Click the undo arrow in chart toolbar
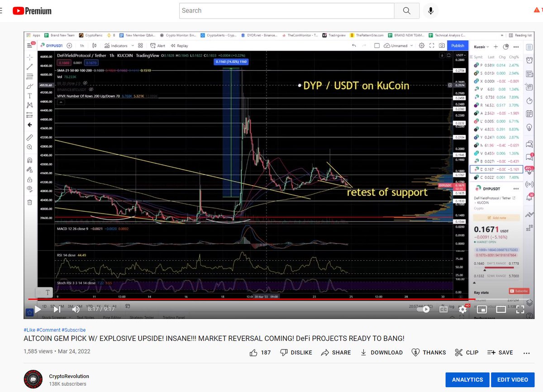 pyautogui.click(x=353, y=46)
